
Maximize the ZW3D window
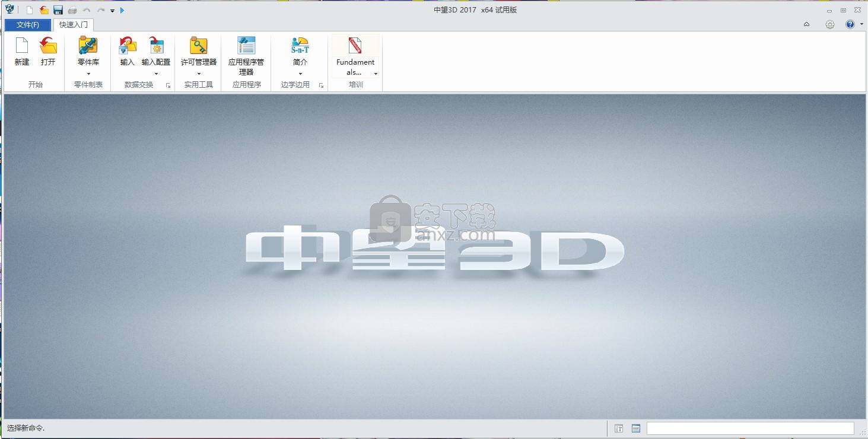click(843, 10)
